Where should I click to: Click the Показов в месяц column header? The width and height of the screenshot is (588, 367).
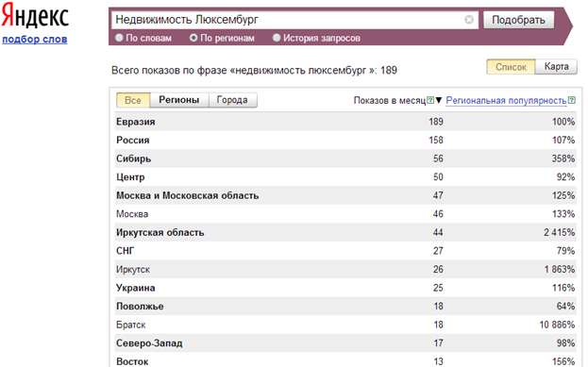point(390,100)
